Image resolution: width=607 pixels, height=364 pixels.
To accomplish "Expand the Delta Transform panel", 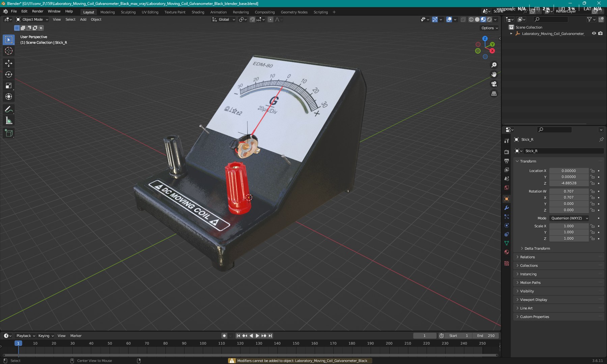I will 537,248.
